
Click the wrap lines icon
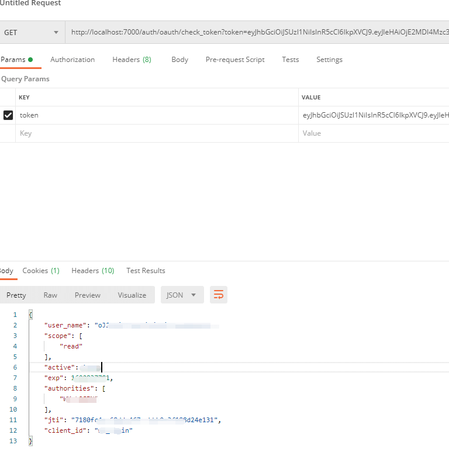click(x=219, y=295)
